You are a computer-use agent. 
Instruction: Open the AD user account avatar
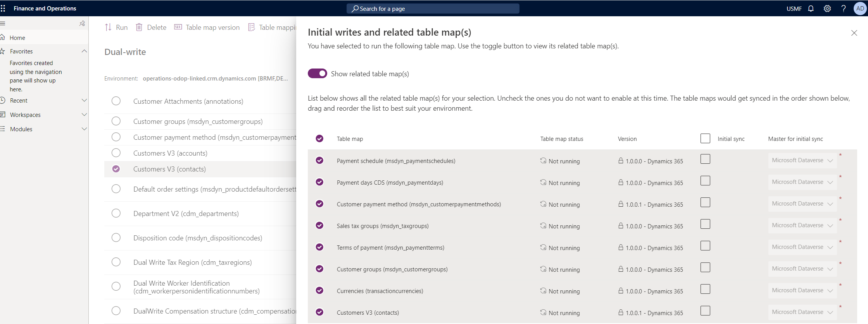coord(860,9)
